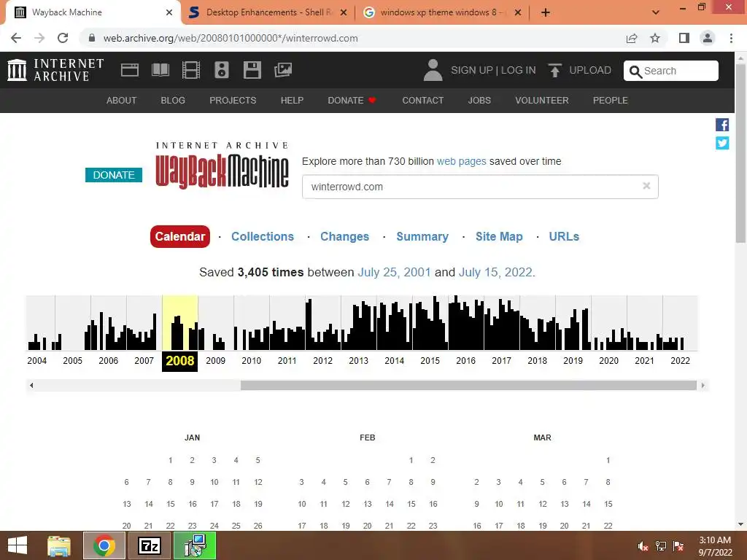Open the CONTACT menu item

422,101
